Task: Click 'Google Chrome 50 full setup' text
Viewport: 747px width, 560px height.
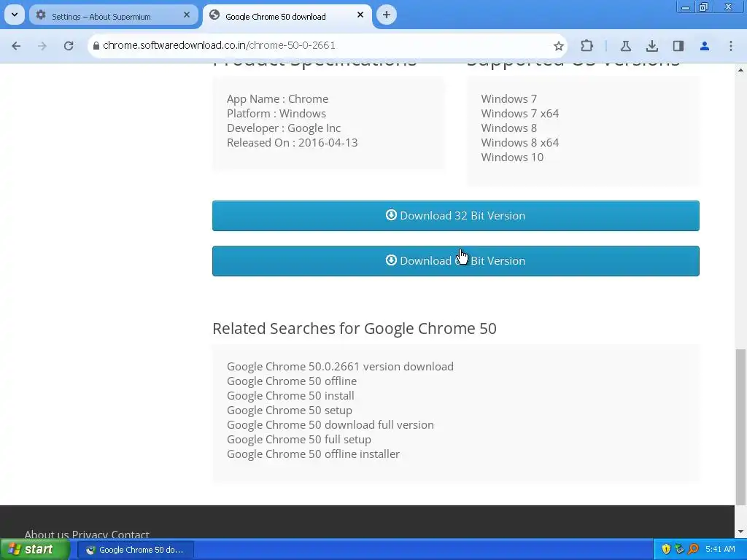Action: [298, 440]
